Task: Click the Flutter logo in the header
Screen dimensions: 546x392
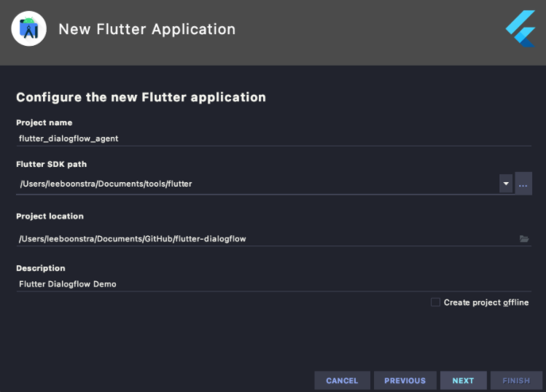Action: [520, 29]
